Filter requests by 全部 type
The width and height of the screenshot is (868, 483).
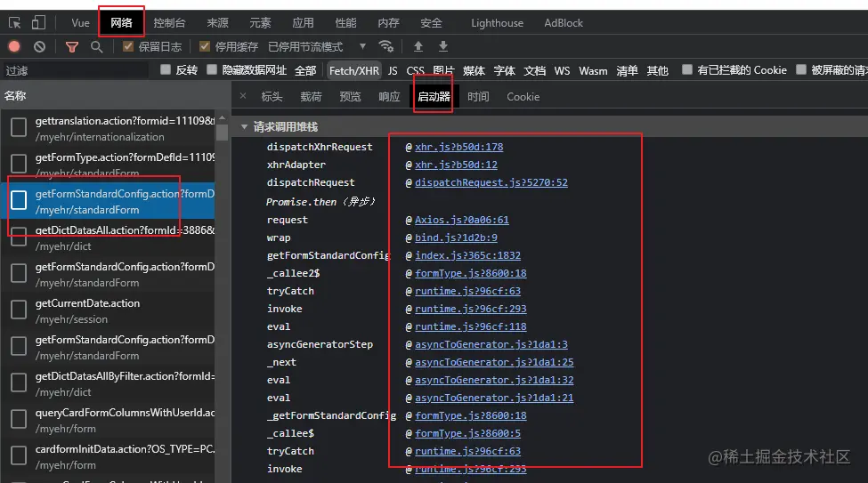coord(305,70)
